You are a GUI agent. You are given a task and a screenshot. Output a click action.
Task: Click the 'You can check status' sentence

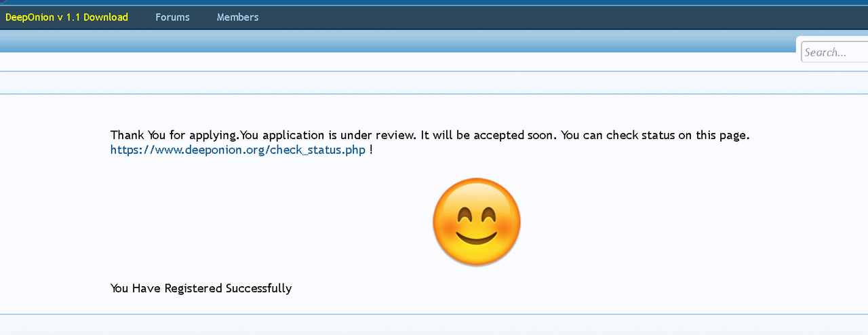pyautogui.click(x=656, y=135)
